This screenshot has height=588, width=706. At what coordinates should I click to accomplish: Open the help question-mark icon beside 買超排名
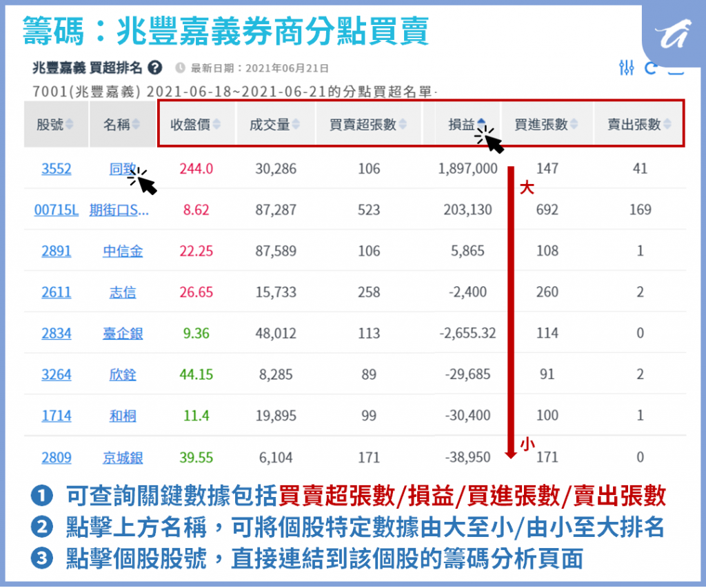coord(154,68)
